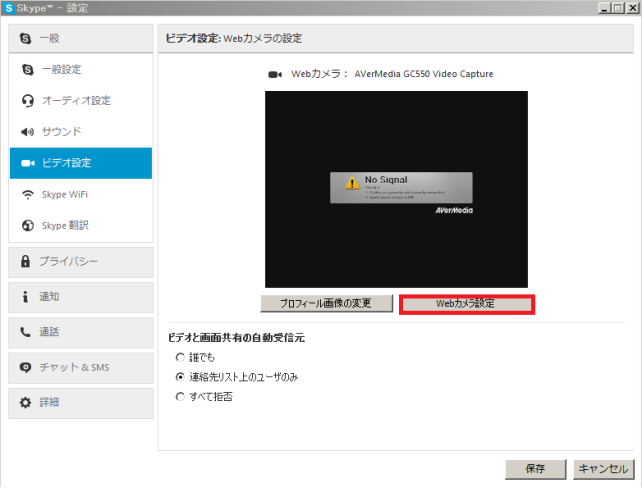Go to the サウンド settings page
The image size is (642, 492).
click(x=81, y=132)
